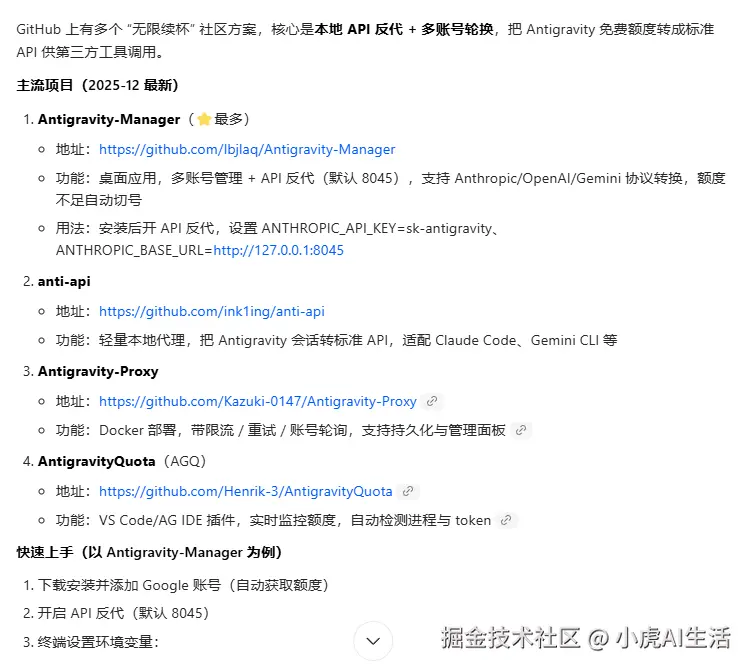Screen dimensions: 750x670
Task: Click the Antigravity-Proxy bold heading
Action: [x=98, y=371]
